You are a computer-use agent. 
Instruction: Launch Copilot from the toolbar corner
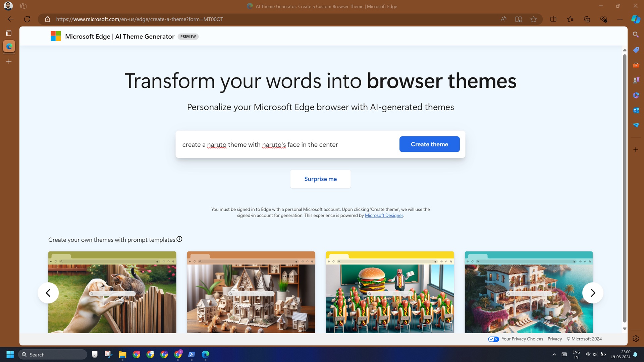(636, 19)
